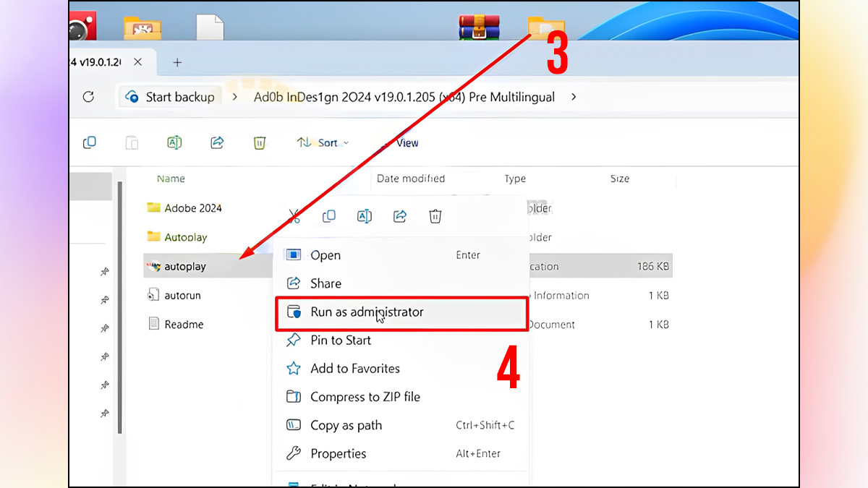Sort by the Size column header

(620, 179)
